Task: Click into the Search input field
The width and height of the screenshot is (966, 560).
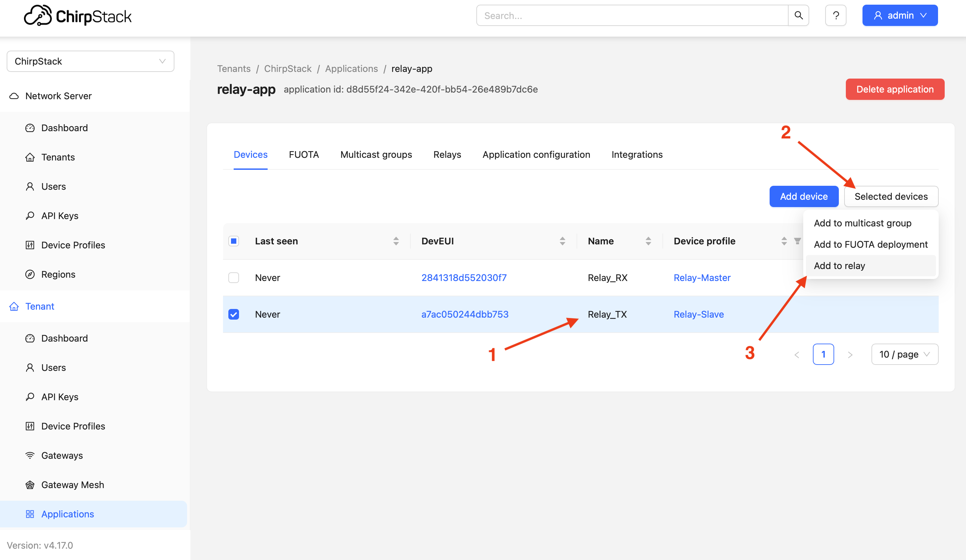Action: (x=632, y=15)
